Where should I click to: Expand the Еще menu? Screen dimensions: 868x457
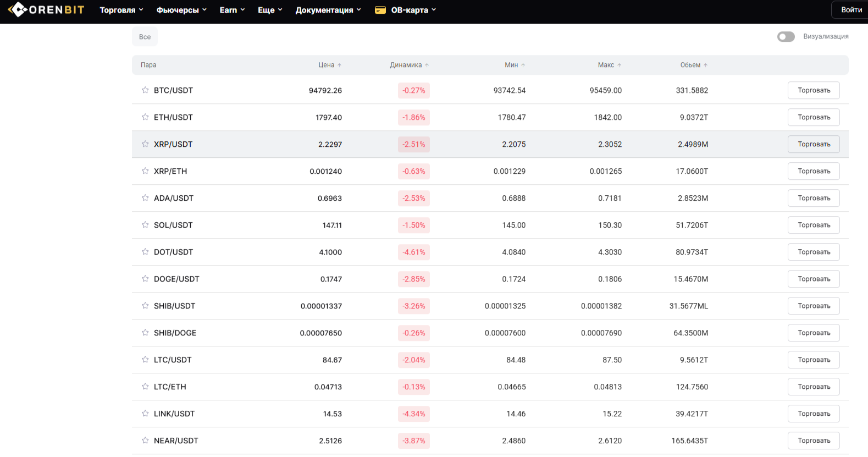pyautogui.click(x=270, y=10)
